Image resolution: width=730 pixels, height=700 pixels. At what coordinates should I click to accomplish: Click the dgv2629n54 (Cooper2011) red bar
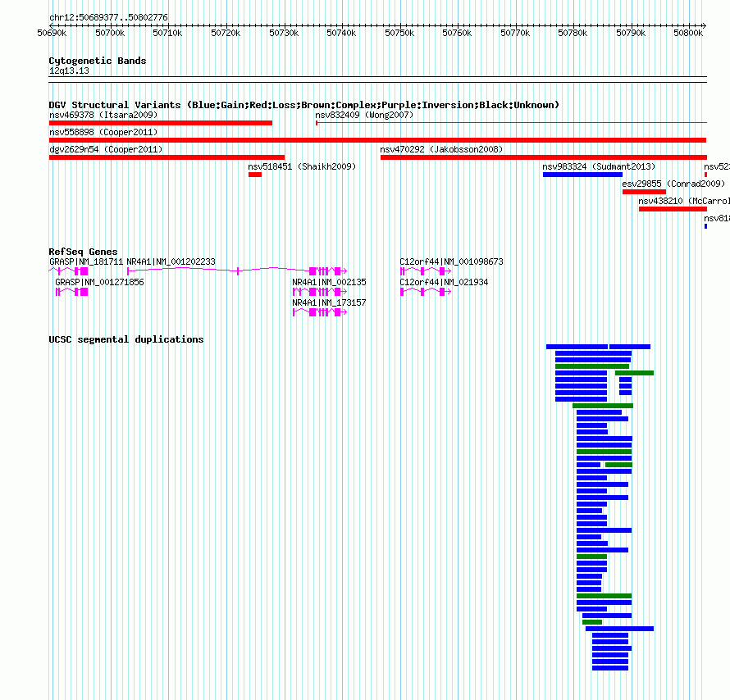point(167,157)
